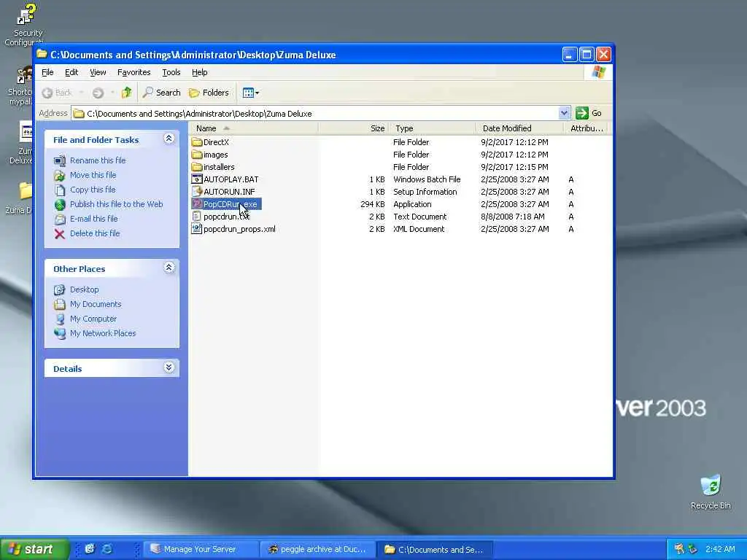Viewport: 747px width, 560px height.
Task: Click Copy this file
Action: click(x=93, y=190)
